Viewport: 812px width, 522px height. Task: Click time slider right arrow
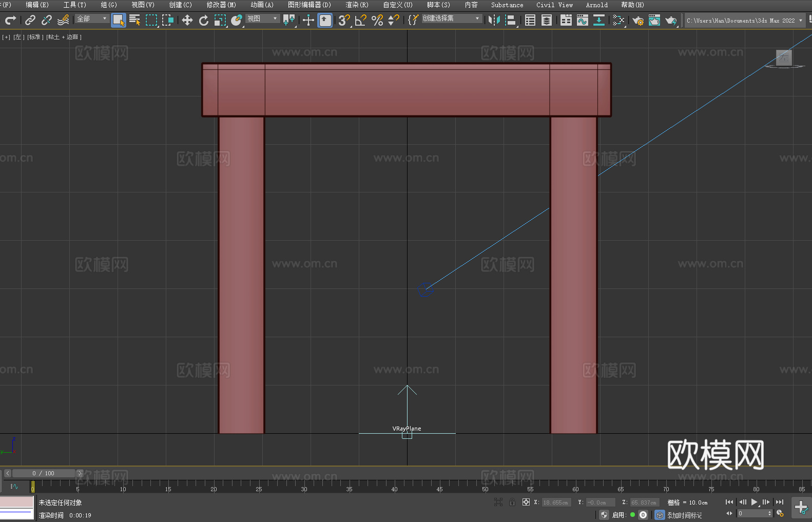80,473
